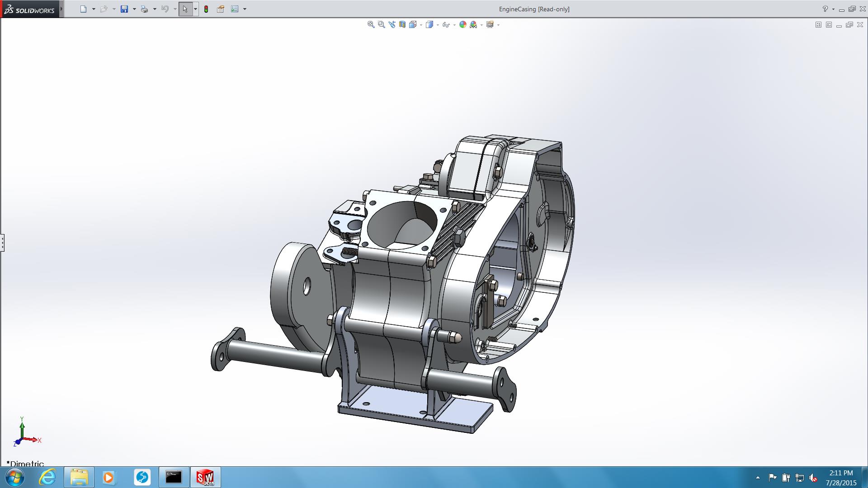Expand the New document dropdown arrow
This screenshot has height=488, width=868.
pyautogui.click(x=94, y=9)
